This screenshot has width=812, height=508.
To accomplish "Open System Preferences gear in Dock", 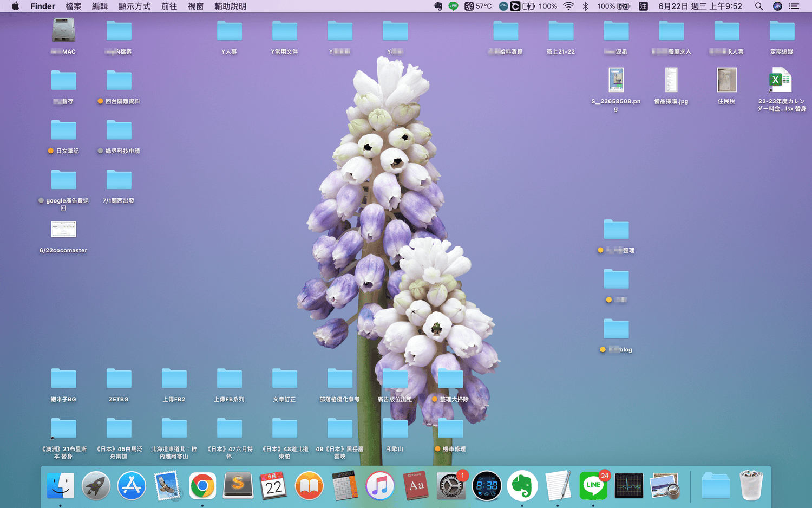I will (x=451, y=486).
